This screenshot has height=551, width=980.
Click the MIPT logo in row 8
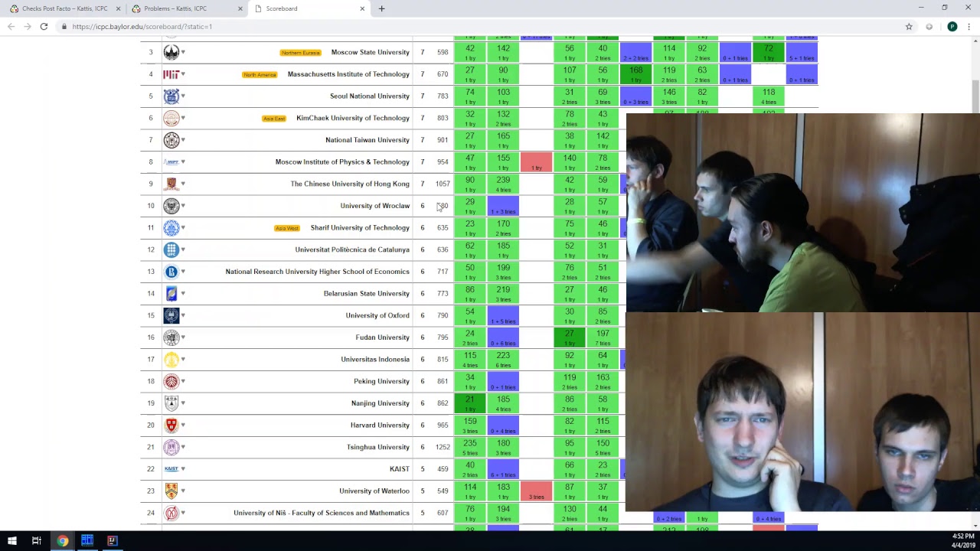click(x=171, y=161)
